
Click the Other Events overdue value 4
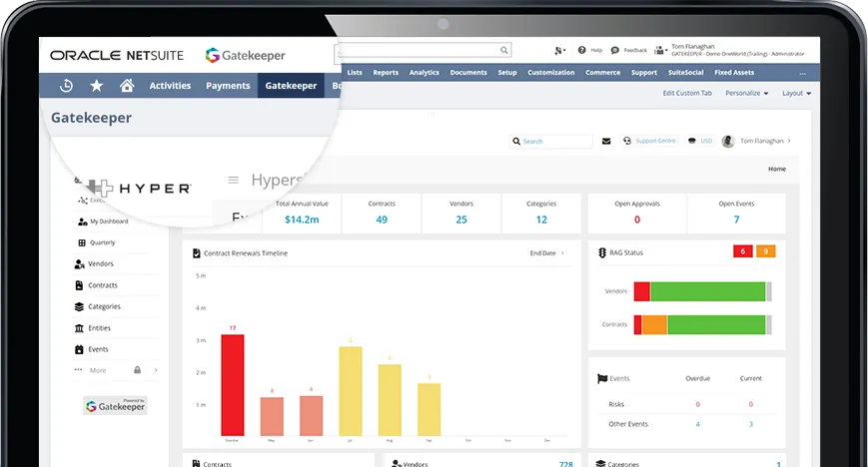click(x=697, y=424)
